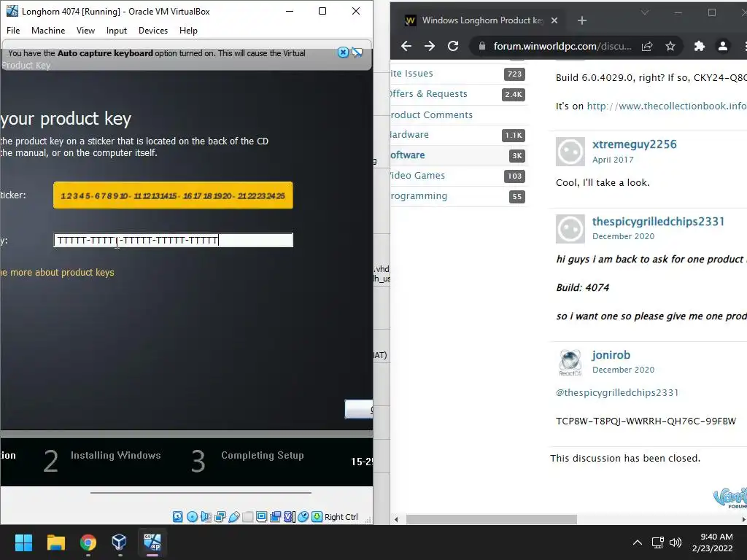Click jonirob avatar image
Viewport: 747px width, 560px height.
point(570,362)
